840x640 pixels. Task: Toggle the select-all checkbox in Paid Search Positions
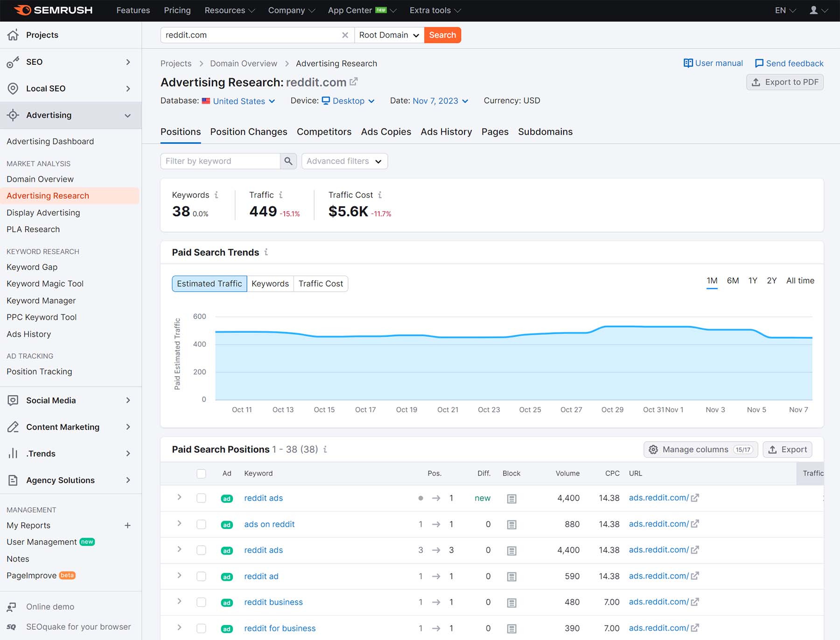pos(201,473)
